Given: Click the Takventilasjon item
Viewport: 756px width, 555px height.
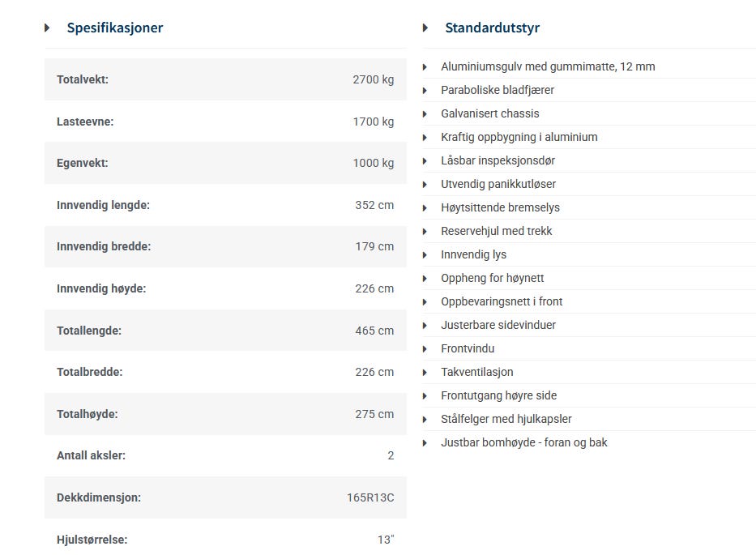Looking at the screenshot, I should (x=476, y=373).
